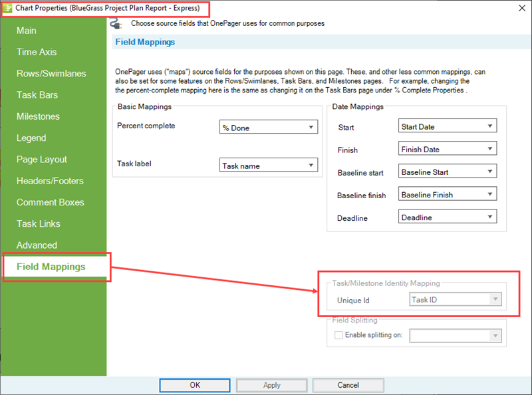
Task: Open the Task label dropdown
Action: click(x=269, y=165)
